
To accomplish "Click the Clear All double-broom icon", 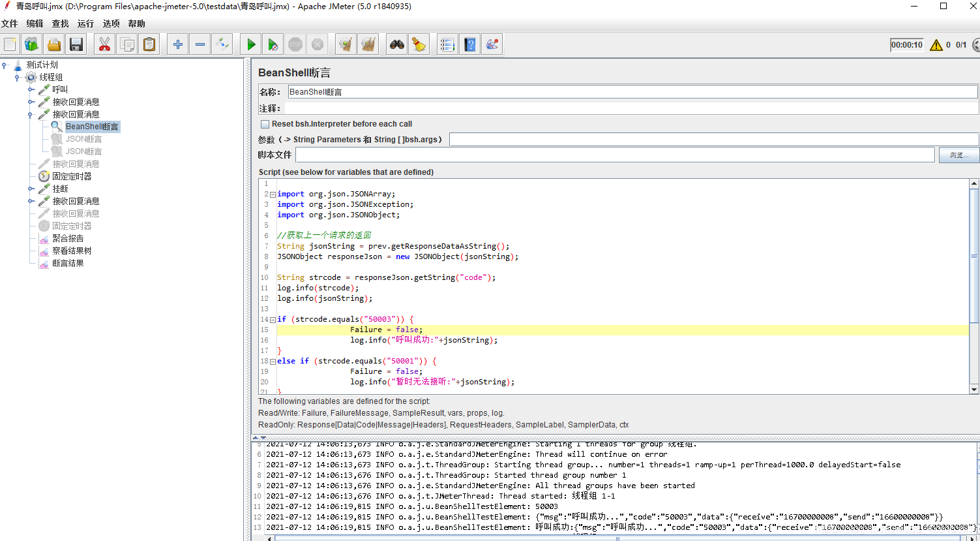I will (x=368, y=44).
